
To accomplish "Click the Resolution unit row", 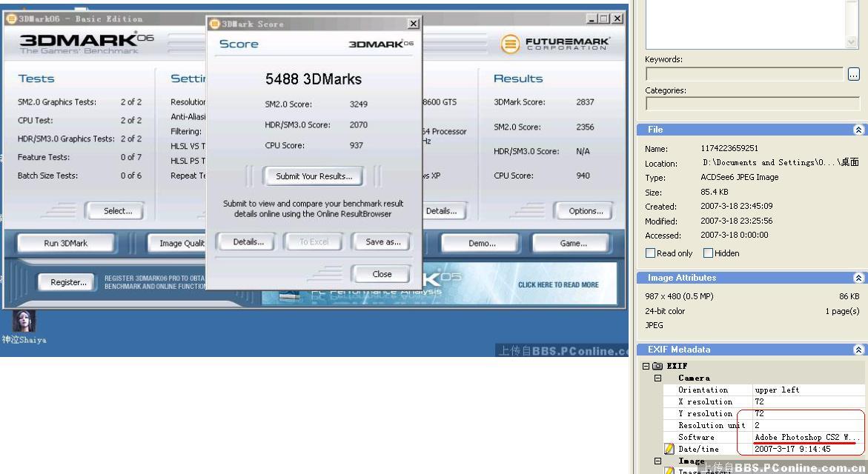I will [x=764, y=425].
